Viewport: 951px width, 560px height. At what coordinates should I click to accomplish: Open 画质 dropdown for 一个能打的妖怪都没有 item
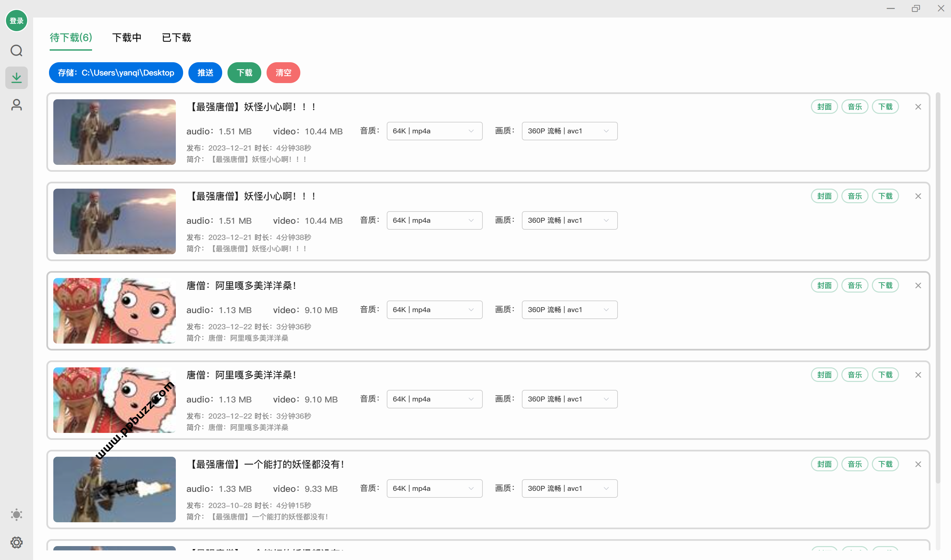coord(570,488)
